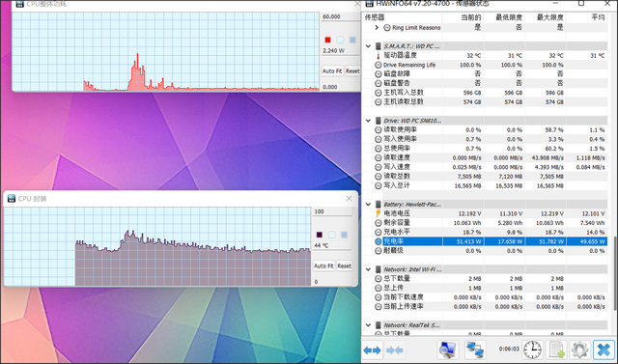Click the CPU 封装 graph window title icon

click(11, 199)
